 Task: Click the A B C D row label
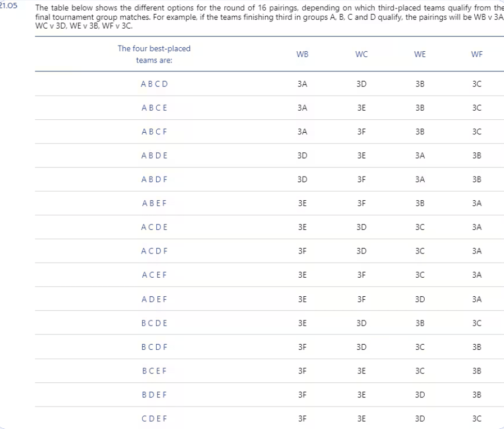click(x=155, y=84)
